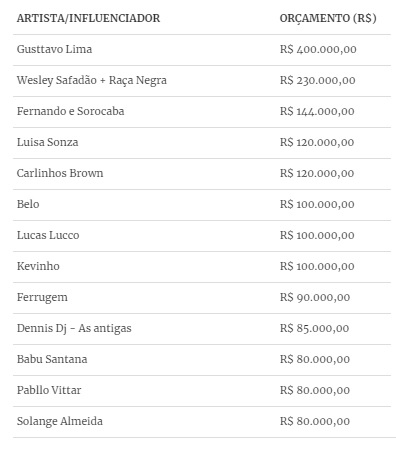The width and height of the screenshot is (396, 450).
Task: Click the R$ 230.000,00 amount
Action: click(x=318, y=80)
